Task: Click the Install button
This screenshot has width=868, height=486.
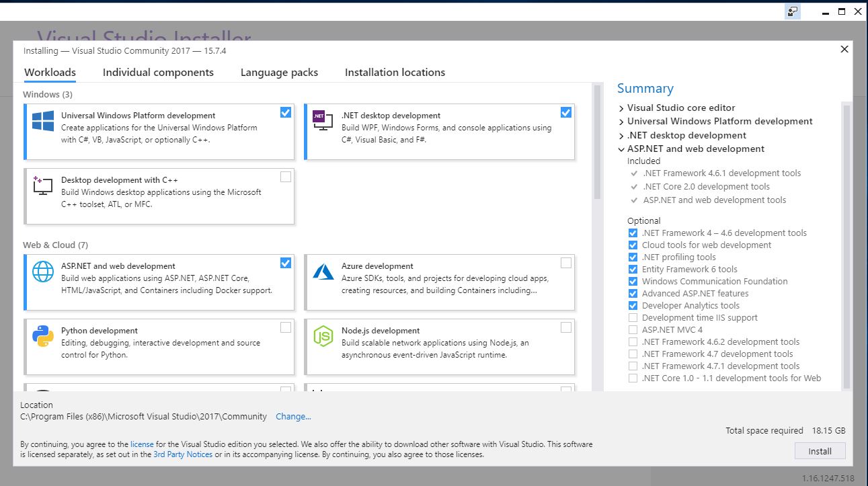Action: coord(820,451)
